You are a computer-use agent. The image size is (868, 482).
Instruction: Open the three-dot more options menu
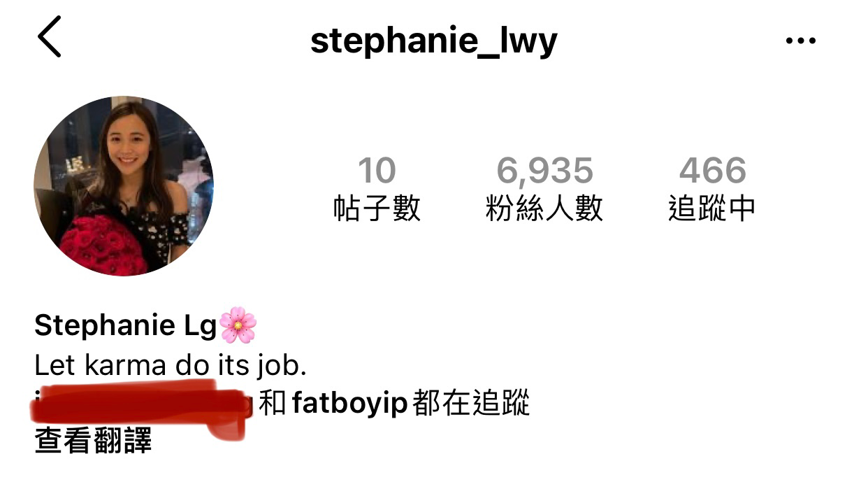(800, 41)
